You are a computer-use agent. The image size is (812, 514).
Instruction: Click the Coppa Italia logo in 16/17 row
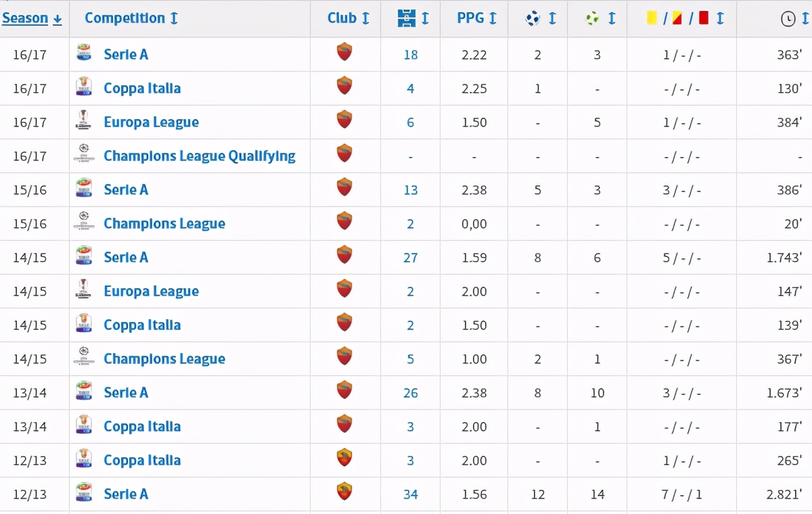[x=83, y=88]
